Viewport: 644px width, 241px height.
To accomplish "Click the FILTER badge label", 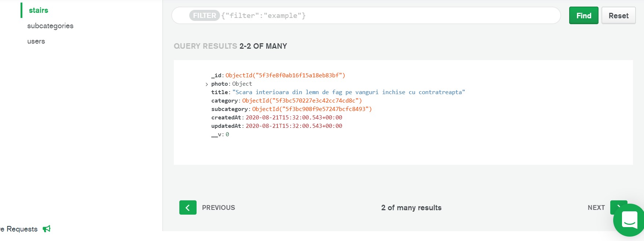I will [204, 16].
